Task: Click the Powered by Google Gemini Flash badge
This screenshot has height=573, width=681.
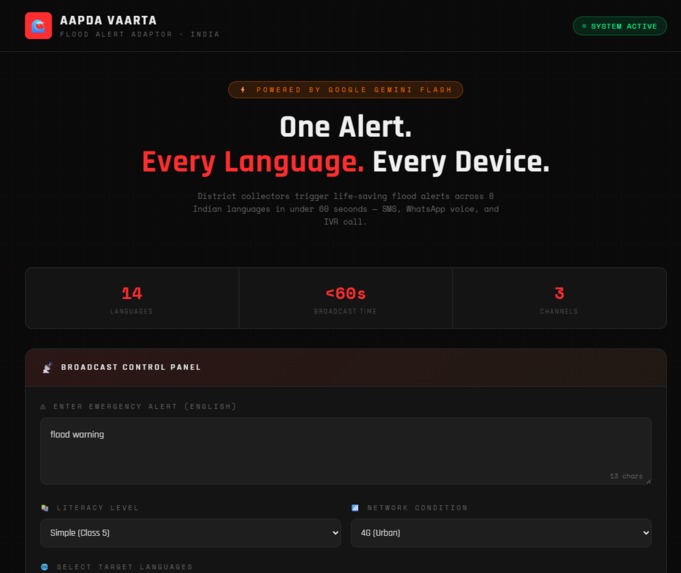Action: [345, 89]
